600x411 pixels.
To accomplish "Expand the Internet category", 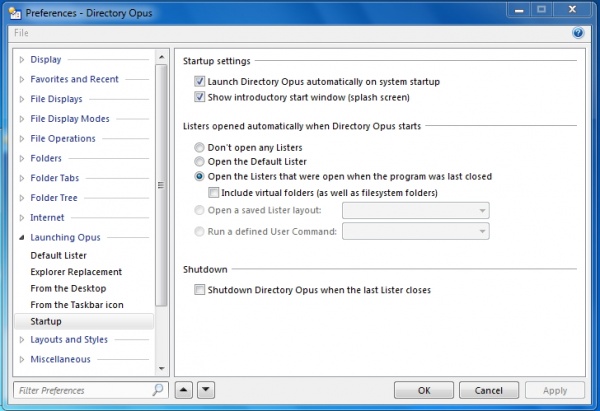I will pos(22,218).
